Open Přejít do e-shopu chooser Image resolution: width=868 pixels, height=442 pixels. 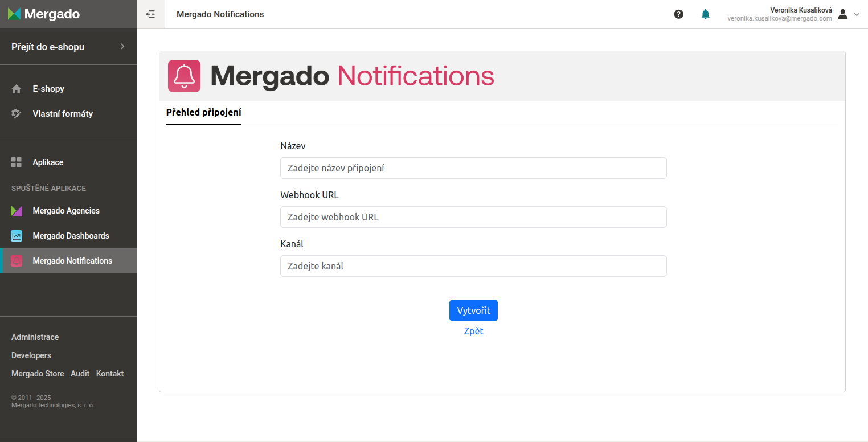pos(68,47)
